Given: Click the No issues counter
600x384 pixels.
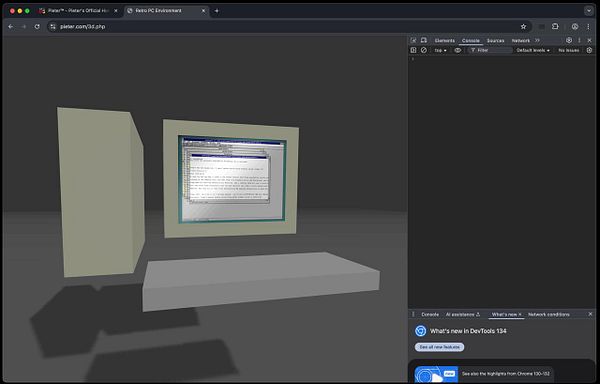Looking at the screenshot, I should click(568, 50).
